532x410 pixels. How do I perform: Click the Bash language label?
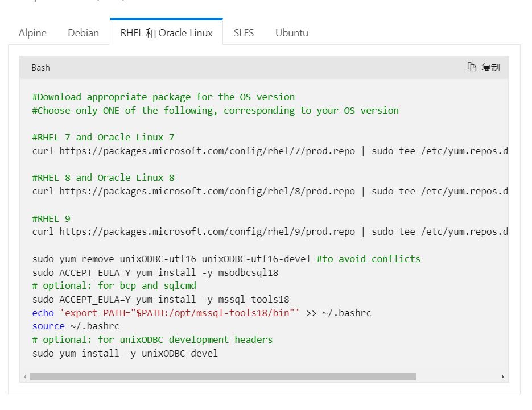coord(41,68)
